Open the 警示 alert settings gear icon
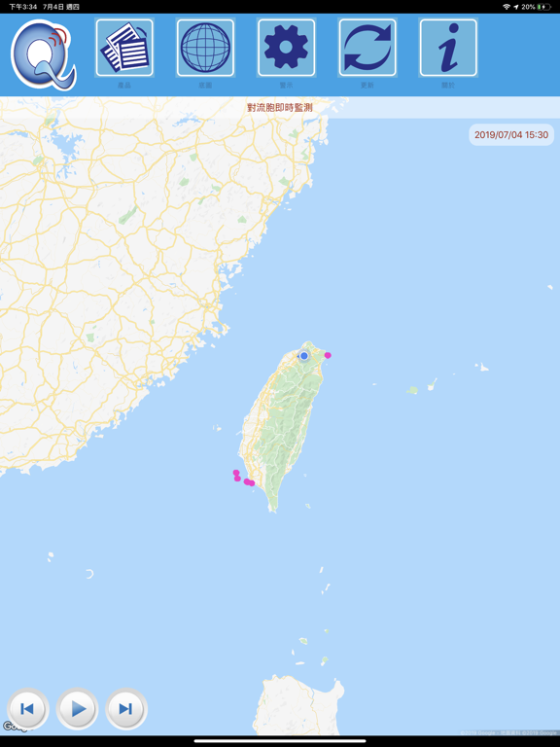 286,48
